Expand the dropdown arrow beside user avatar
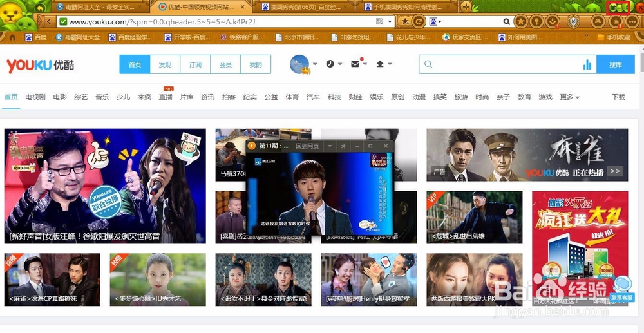This screenshot has height=333, width=644. pyautogui.click(x=315, y=64)
